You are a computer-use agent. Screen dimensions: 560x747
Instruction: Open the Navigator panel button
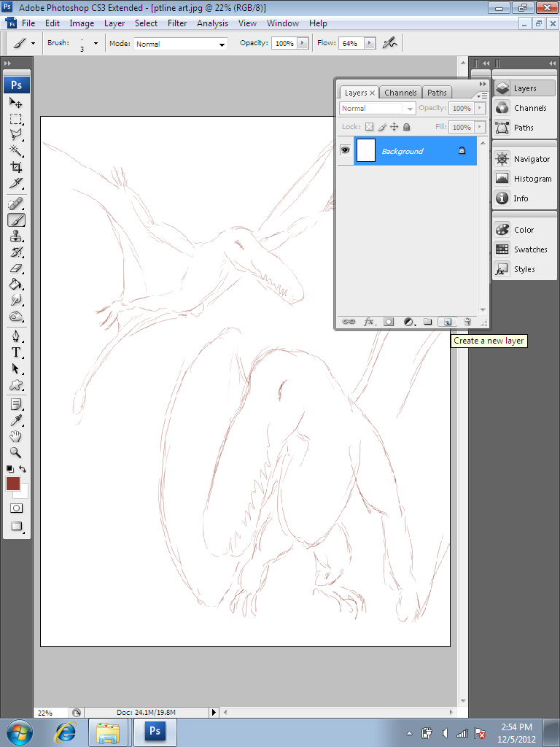[x=524, y=159]
